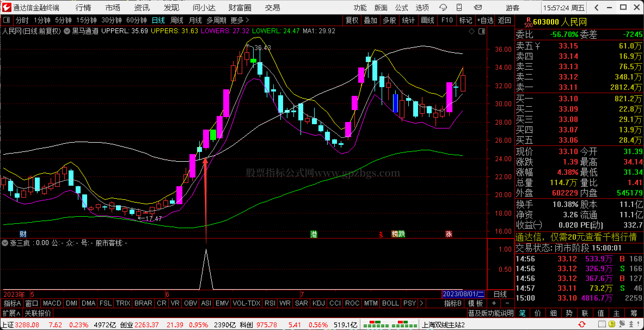Open the 画线 drawing tools
This screenshot has width=644, height=330.
click(x=428, y=20)
